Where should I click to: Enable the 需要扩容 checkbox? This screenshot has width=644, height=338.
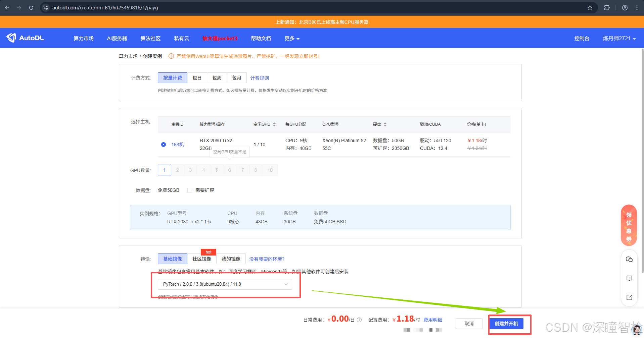click(190, 190)
